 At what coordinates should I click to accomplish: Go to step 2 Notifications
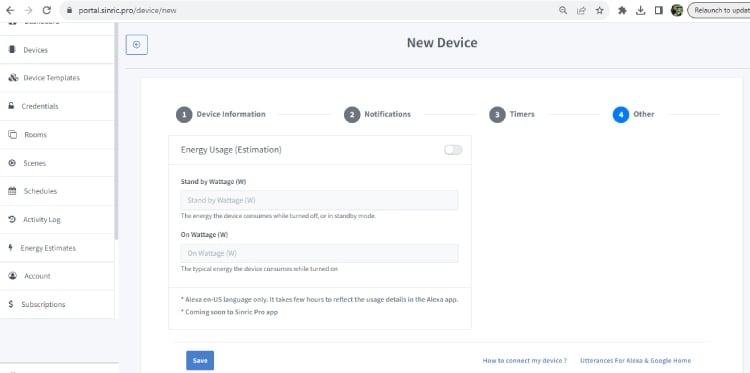[377, 115]
